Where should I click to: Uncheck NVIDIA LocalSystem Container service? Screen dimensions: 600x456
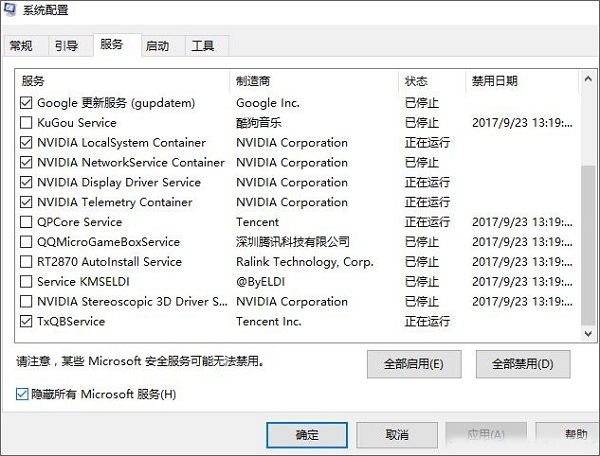click(x=26, y=142)
